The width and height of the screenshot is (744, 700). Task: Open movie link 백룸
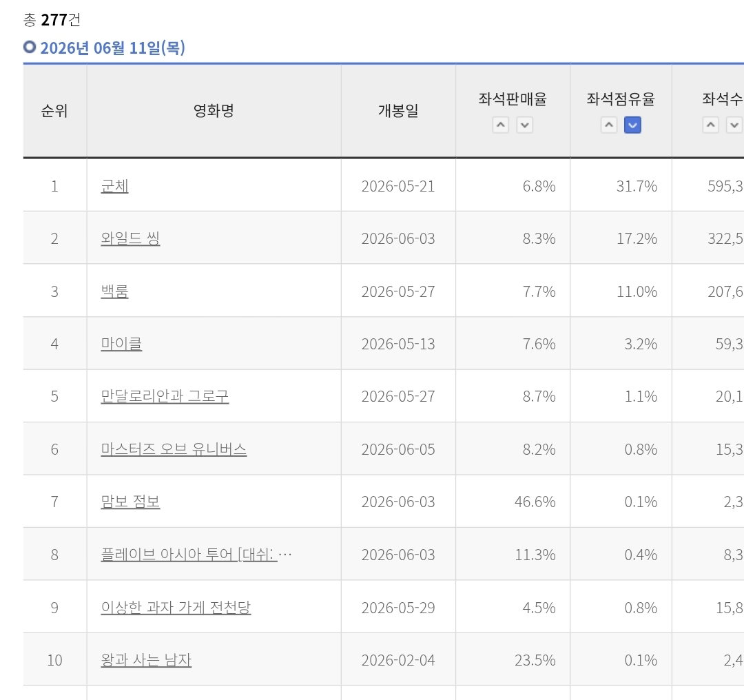click(115, 291)
